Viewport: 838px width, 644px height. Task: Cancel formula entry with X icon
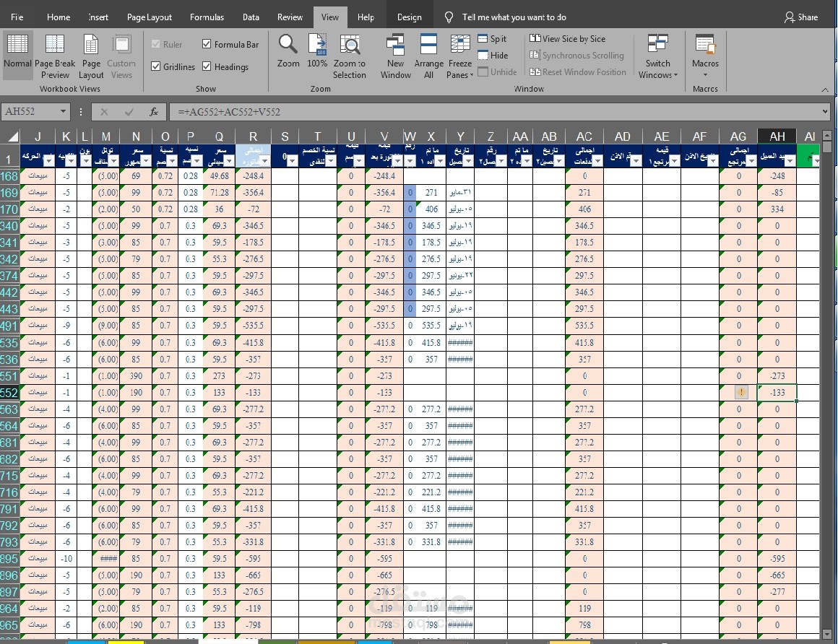click(x=104, y=112)
